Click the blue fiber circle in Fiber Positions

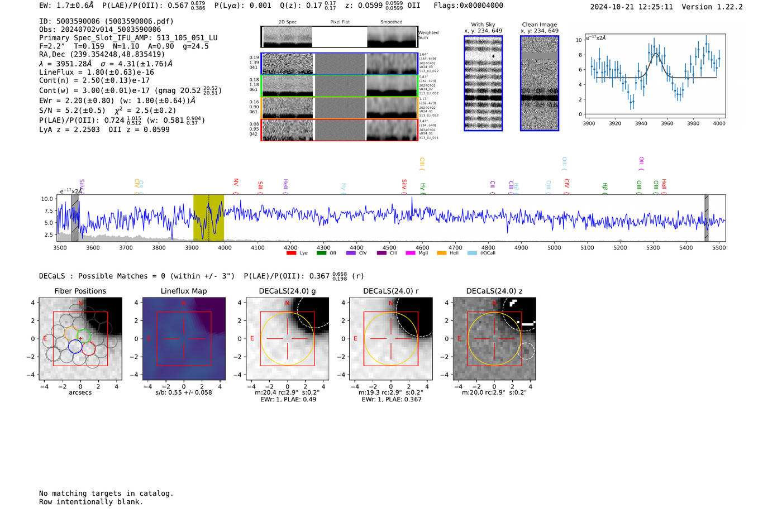tap(75, 347)
